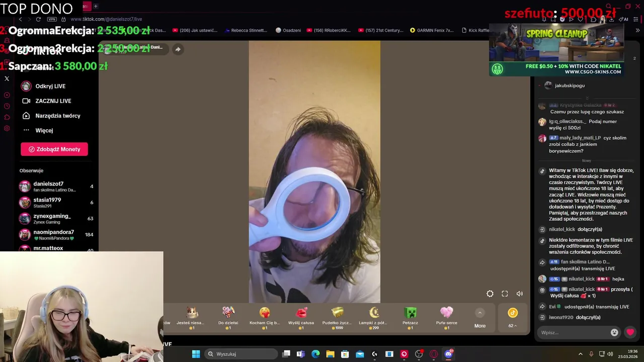The image size is (644, 362).
Task: Open Mail app from taskbar
Action: click(360, 354)
